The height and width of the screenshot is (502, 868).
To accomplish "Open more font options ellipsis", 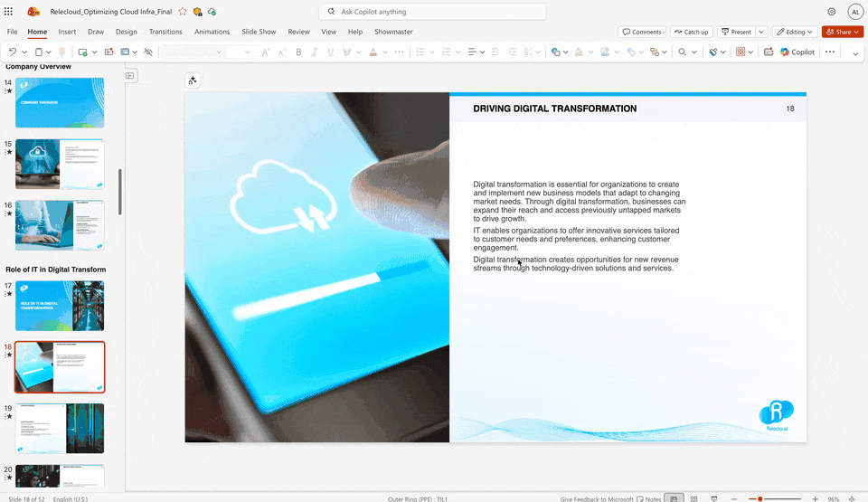I will point(399,52).
